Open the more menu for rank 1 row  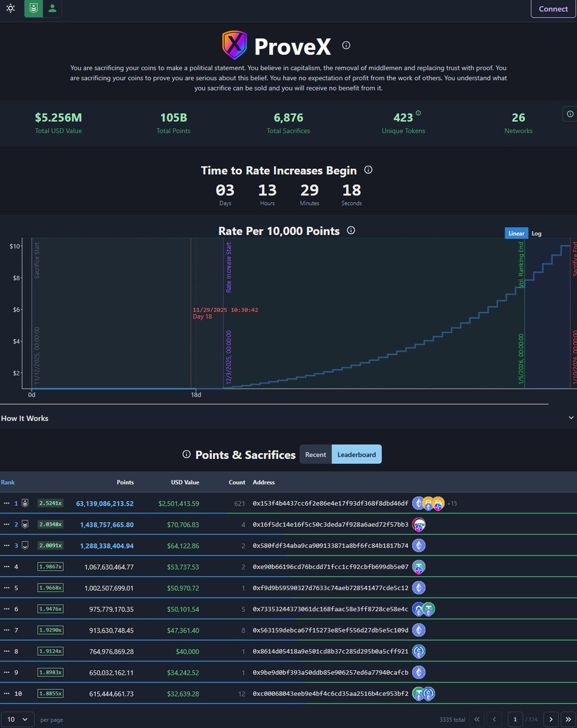[7, 503]
